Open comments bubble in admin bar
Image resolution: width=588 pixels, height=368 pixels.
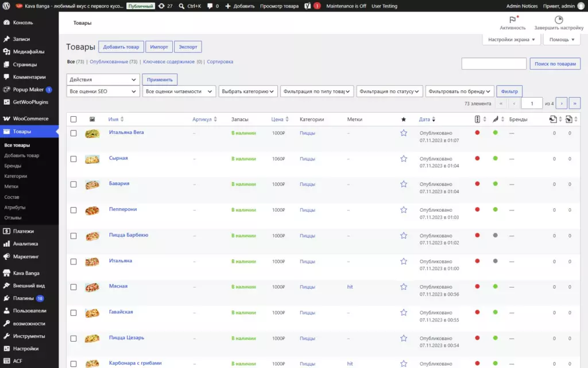pos(212,6)
